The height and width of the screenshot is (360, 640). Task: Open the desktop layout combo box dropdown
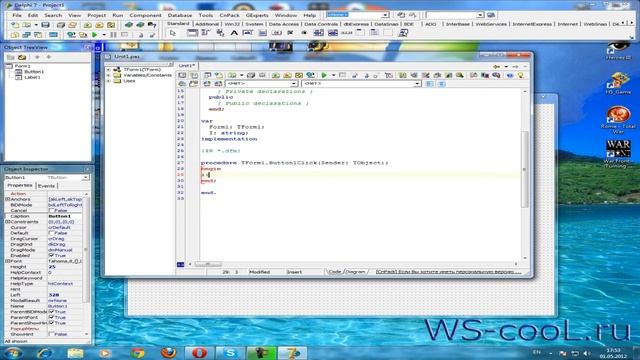385,15
